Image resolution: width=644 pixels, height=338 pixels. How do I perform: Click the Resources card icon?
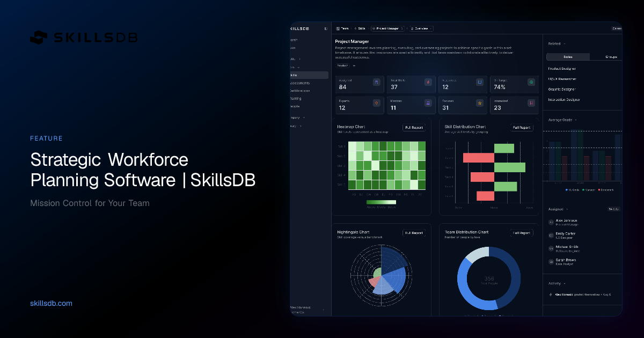click(480, 82)
